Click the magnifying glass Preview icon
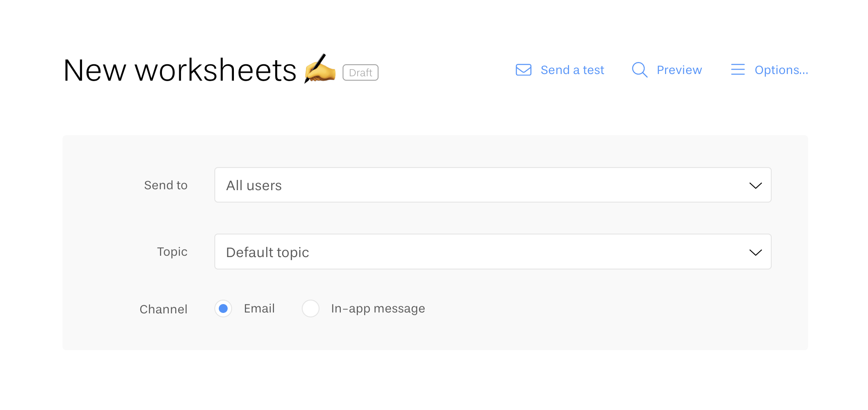868x410 pixels. pos(639,70)
